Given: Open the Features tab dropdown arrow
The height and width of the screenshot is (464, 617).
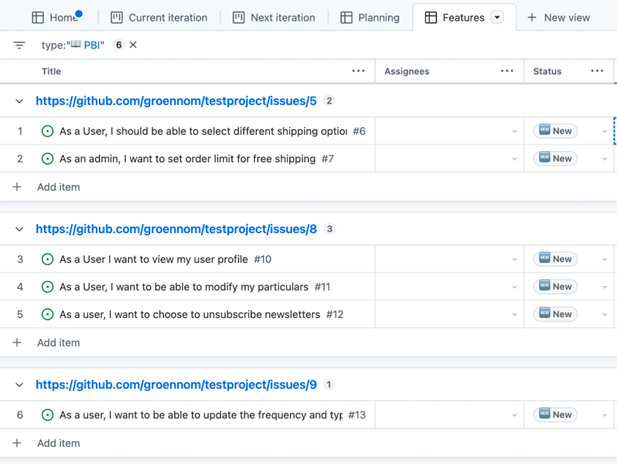Looking at the screenshot, I should point(497,18).
